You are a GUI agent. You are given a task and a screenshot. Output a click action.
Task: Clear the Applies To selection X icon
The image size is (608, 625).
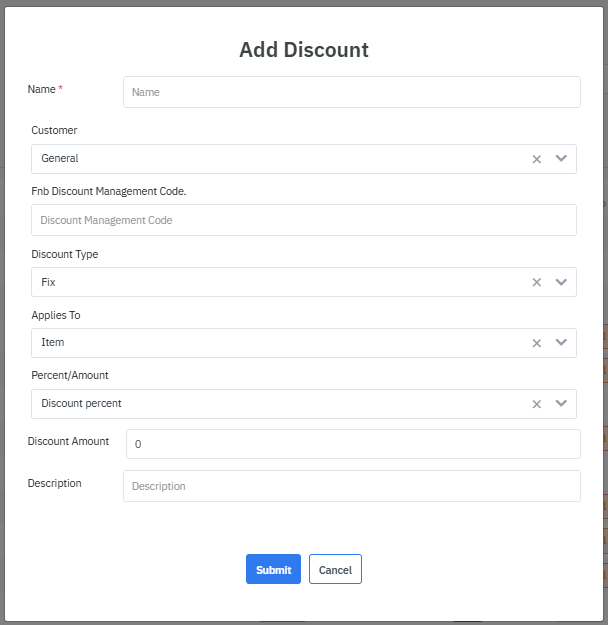(536, 343)
